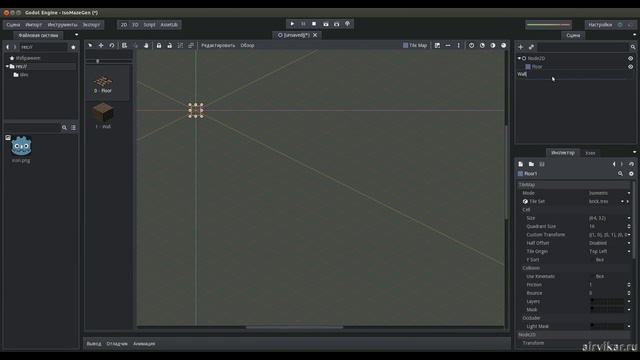Open Half Offset dropdown
Viewport: 640px width, 360px height.
pyautogui.click(x=610, y=243)
